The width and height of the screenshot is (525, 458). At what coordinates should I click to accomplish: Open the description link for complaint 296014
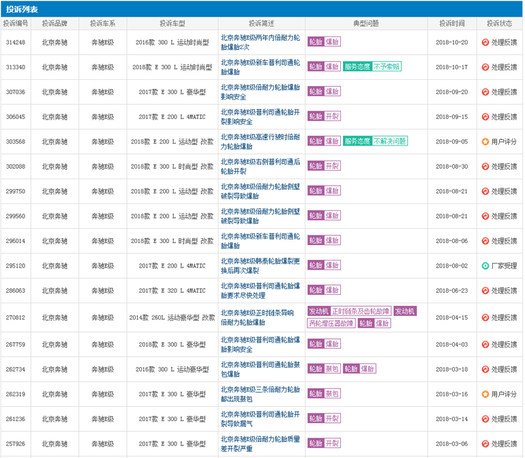click(260, 241)
